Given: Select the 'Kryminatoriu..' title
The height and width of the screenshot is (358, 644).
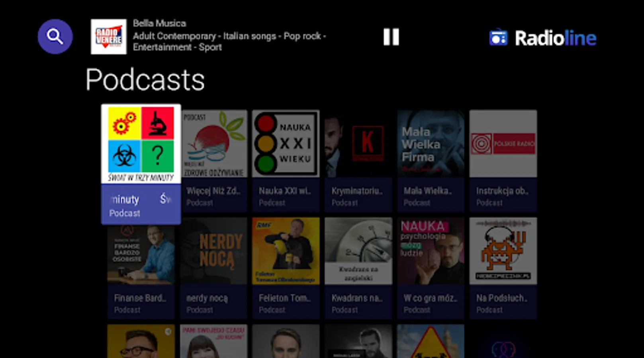Looking at the screenshot, I should pyautogui.click(x=357, y=191).
